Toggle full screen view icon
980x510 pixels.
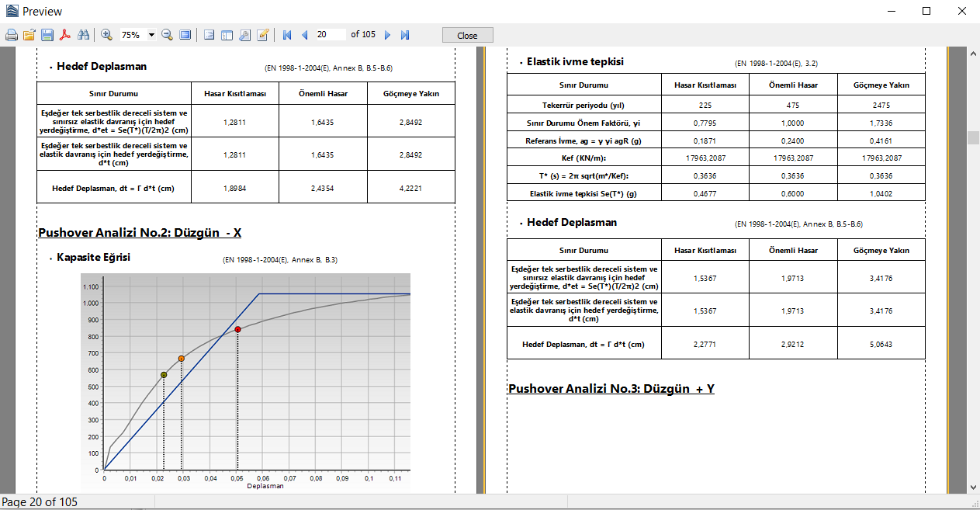pos(185,35)
